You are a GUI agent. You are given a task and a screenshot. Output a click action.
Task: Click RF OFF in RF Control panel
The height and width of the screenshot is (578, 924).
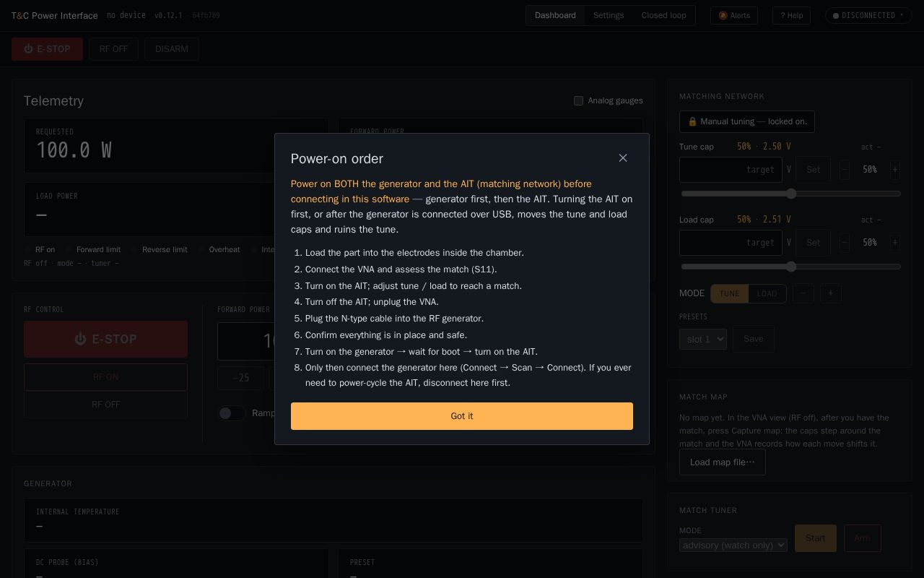[105, 405]
